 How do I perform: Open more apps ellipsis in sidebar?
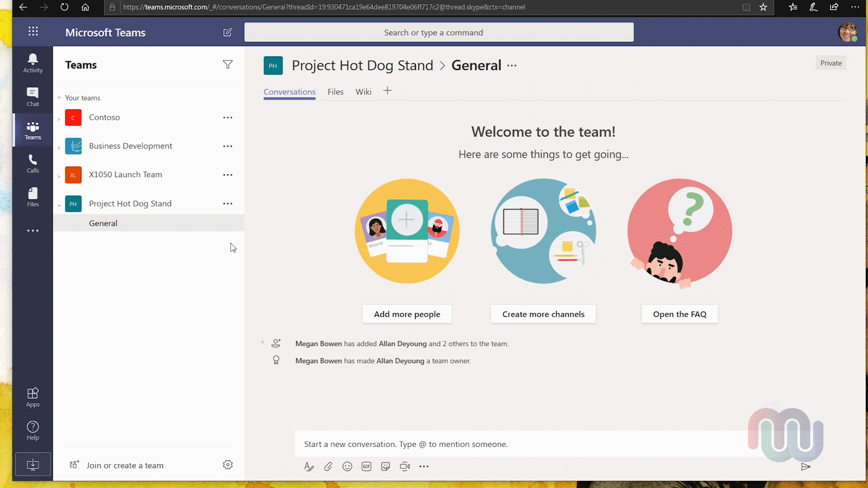click(33, 230)
